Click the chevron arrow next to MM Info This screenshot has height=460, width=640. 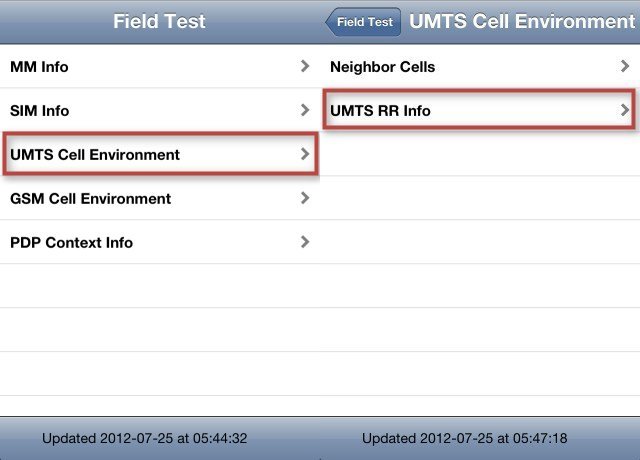pos(304,66)
